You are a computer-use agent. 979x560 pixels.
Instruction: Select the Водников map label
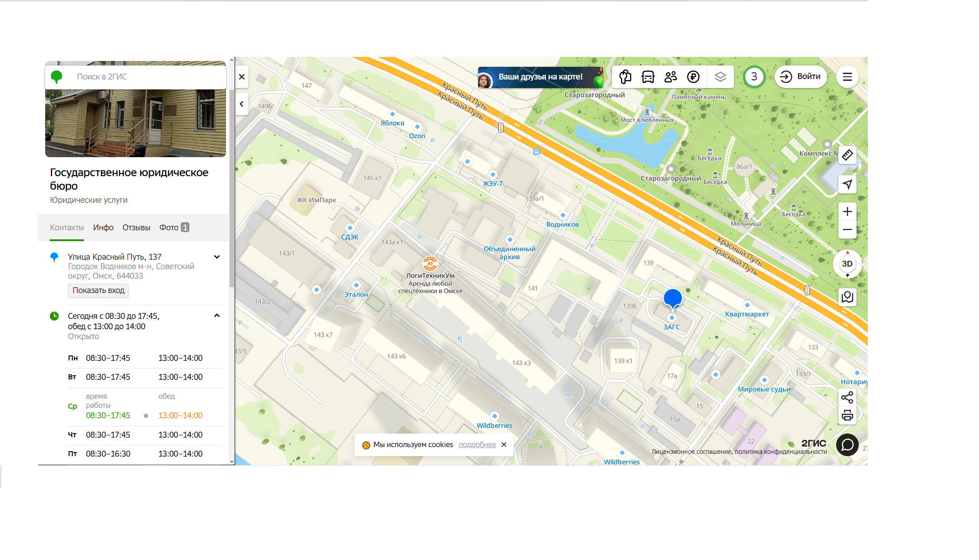pos(563,224)
